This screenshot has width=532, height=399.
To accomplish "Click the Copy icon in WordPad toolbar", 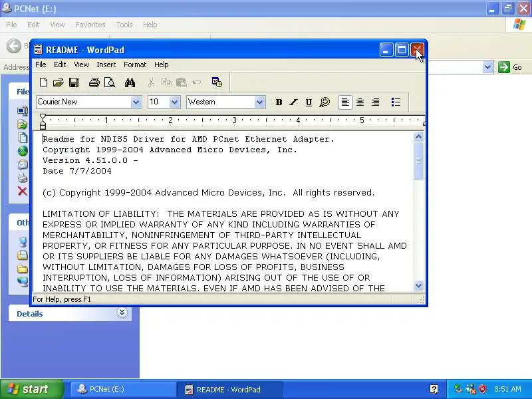I will point(166,82).
